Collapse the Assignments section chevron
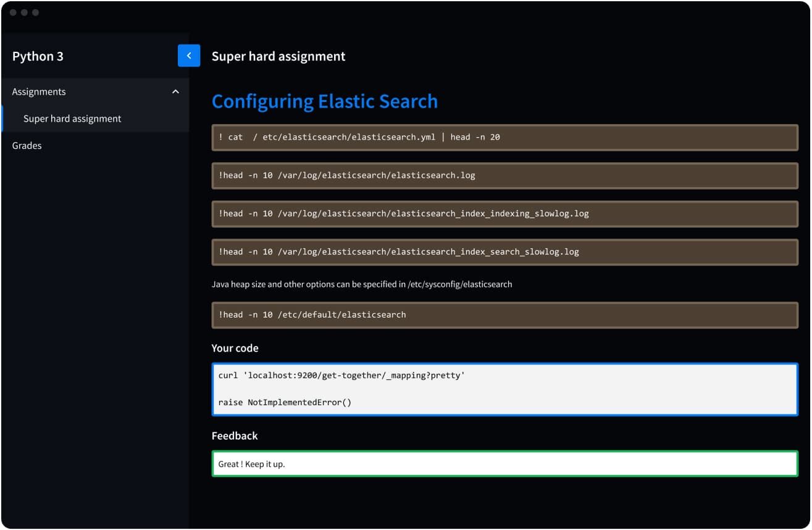 (x=175, y=91)
